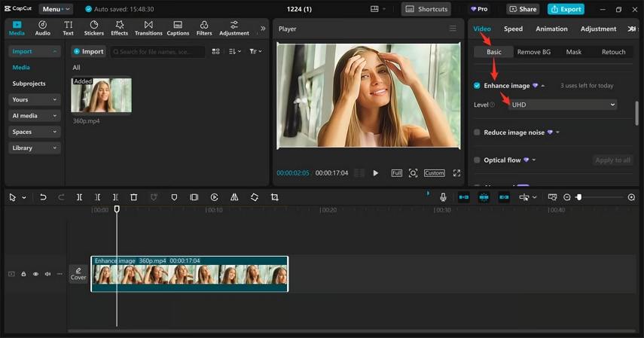
Task: Click the Split clip tool
Action: (79, 197)
